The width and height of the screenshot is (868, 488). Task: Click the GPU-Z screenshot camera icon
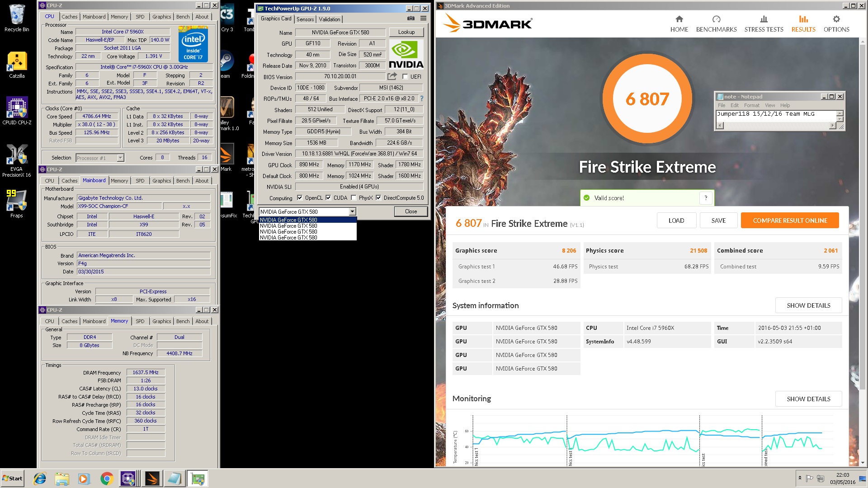410,19
